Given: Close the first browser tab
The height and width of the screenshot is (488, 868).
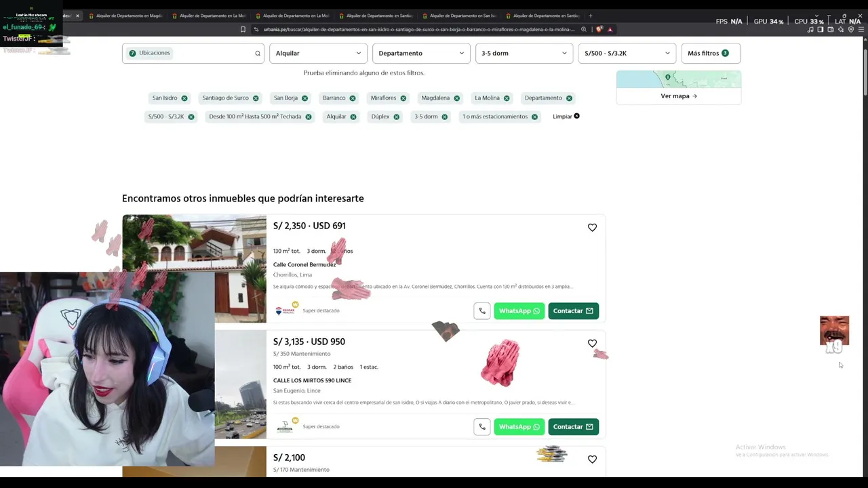Looking at the screenshot, I should (x=77, y=16).
